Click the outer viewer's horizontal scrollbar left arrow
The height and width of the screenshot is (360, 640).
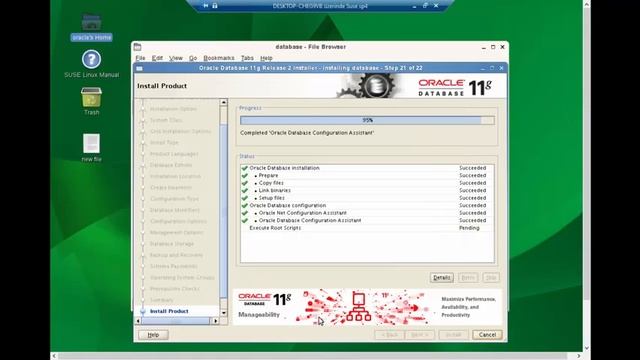(54, 356)
